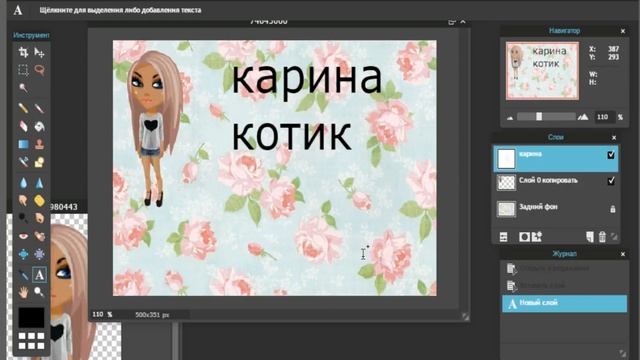Select the карина text layer
Screen dimensions: 640x360
coord(556,159)
